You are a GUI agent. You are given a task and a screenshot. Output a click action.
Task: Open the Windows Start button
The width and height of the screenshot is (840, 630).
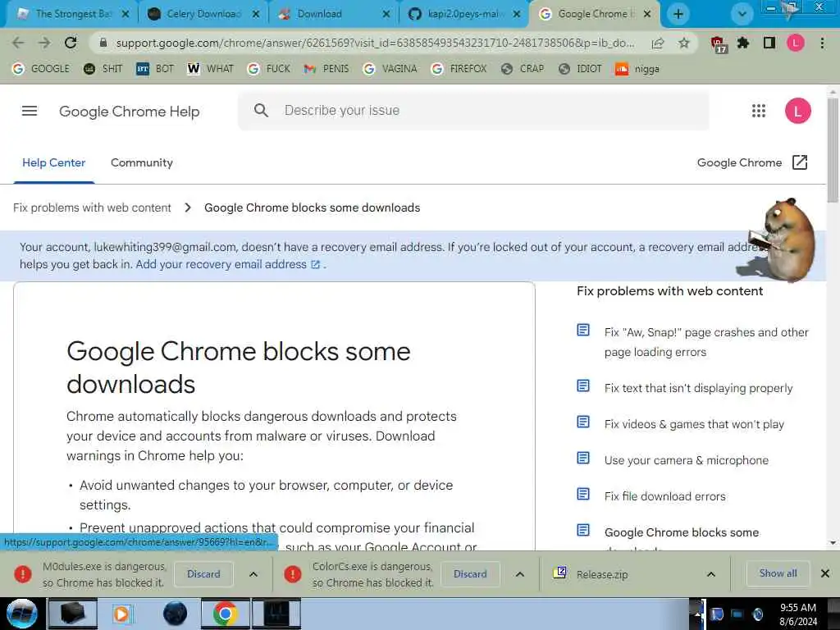pyautogui.click(x=21, y=614)
